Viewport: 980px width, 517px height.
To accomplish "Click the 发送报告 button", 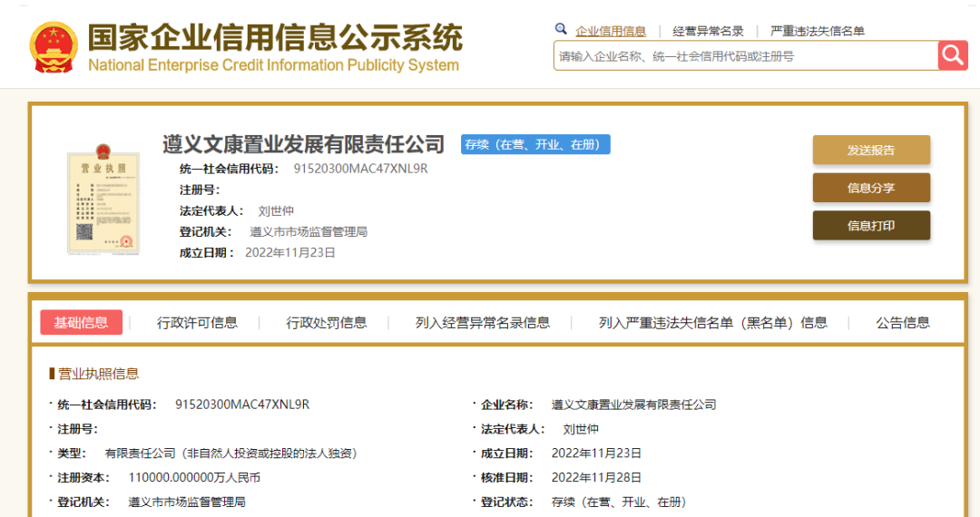I will 871,151.
